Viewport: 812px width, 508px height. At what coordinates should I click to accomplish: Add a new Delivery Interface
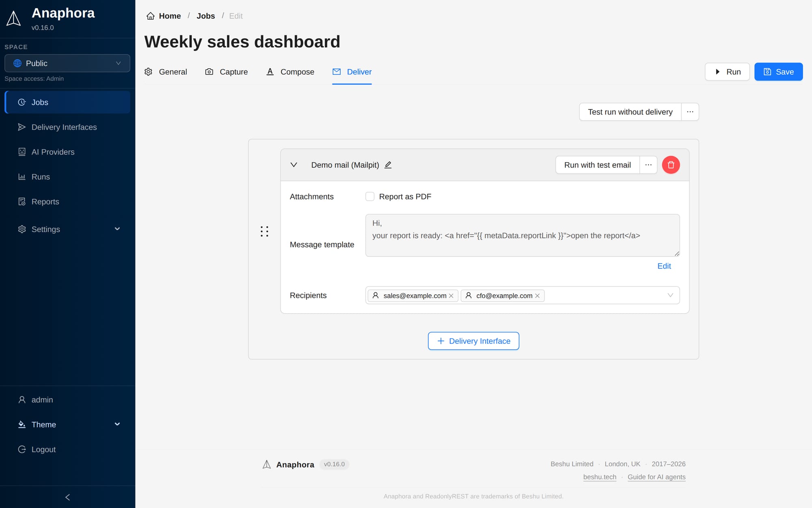click(x=473, y=341)
